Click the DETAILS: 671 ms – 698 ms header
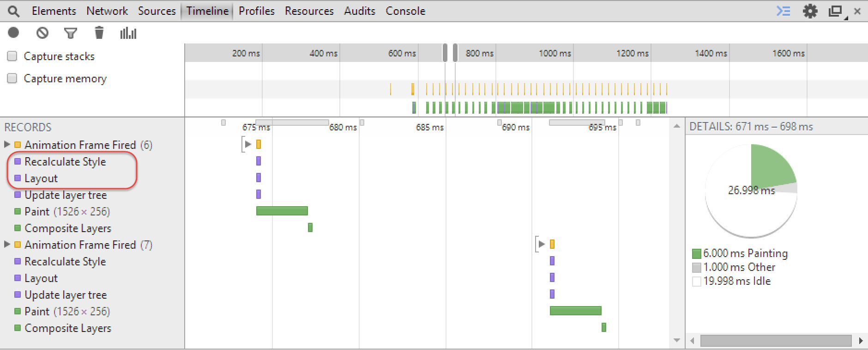The image size is (868, 350). (751, 127)
